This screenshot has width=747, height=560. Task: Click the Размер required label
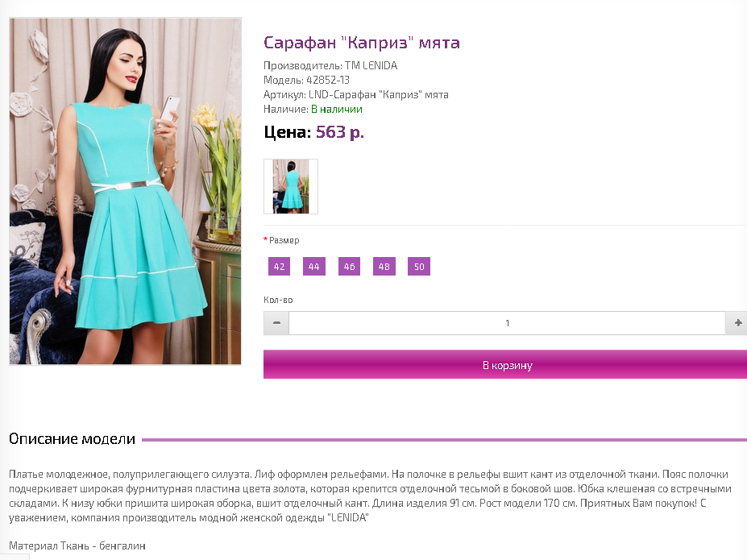[281, 240]
